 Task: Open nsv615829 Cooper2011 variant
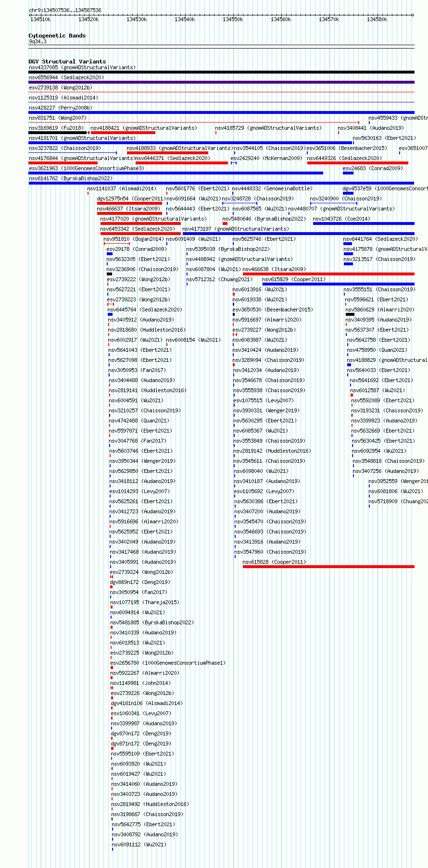(x=294, y=279)
